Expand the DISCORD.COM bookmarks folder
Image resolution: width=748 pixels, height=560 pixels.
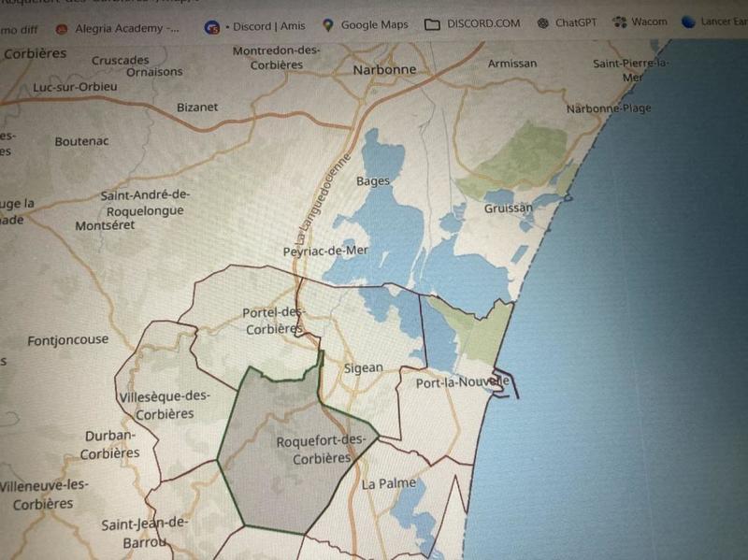pos(472,24)
